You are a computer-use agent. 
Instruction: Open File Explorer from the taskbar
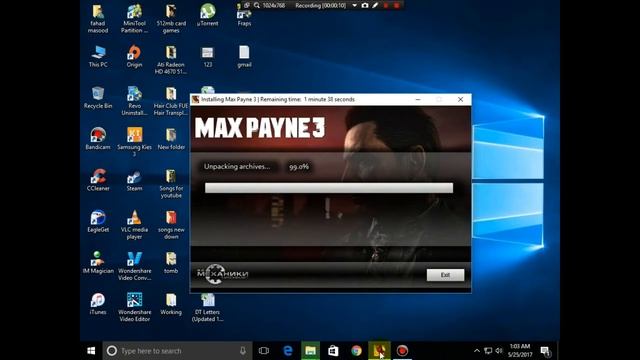(x=311, y=351)
